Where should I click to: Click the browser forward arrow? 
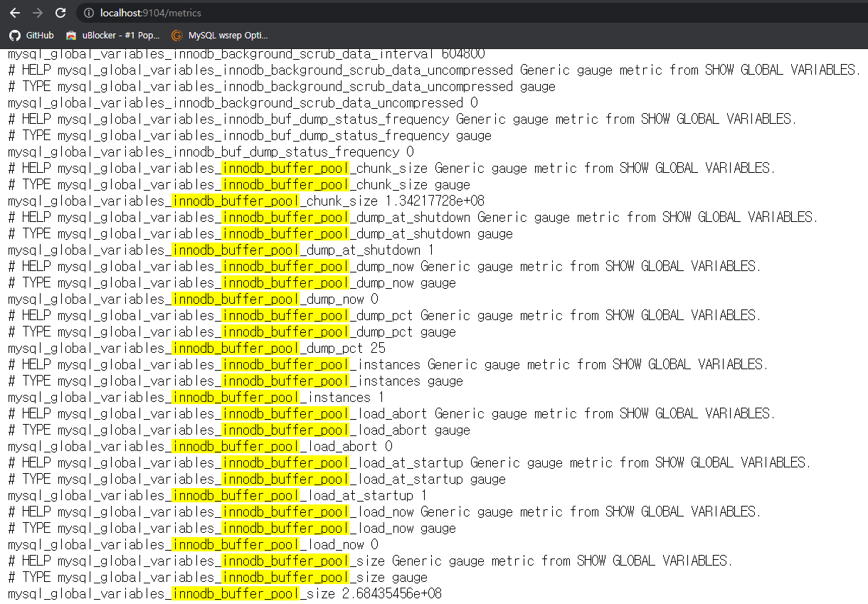click(38, 13)
